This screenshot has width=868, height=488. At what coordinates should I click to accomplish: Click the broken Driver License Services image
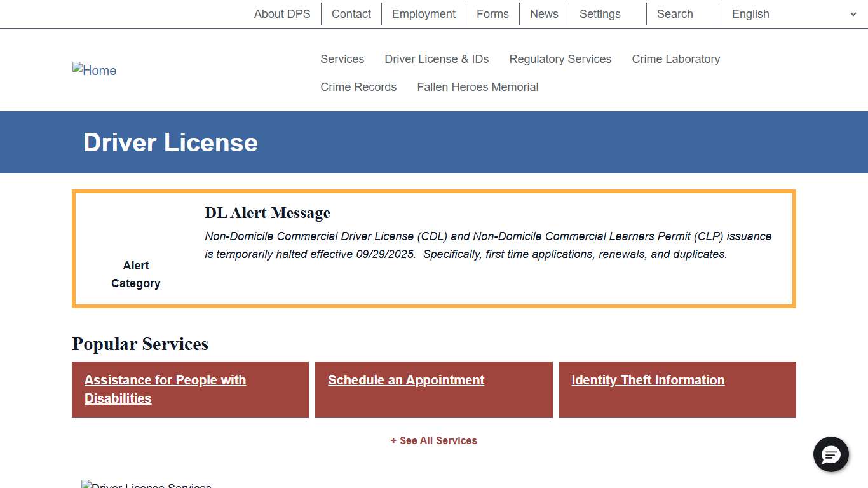146,484
